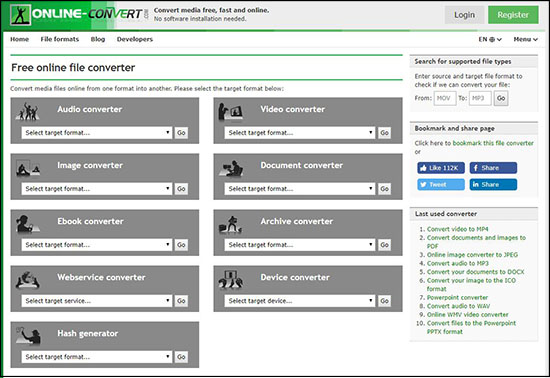
Task: Open Convert your documents to DOCX link
Action: coord(475,272)
